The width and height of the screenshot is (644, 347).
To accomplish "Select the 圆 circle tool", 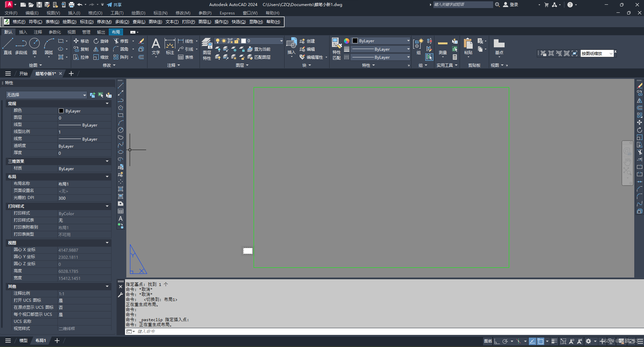I will click(35, 47).
